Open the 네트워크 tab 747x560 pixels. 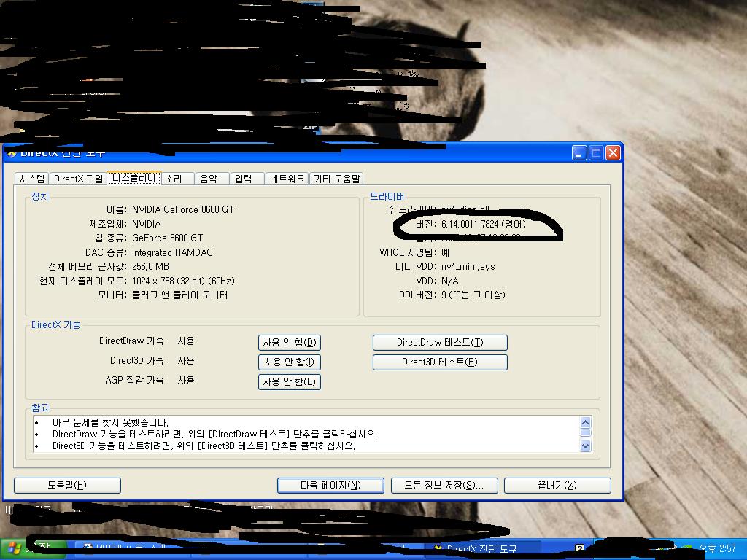[x=287, y=179]
